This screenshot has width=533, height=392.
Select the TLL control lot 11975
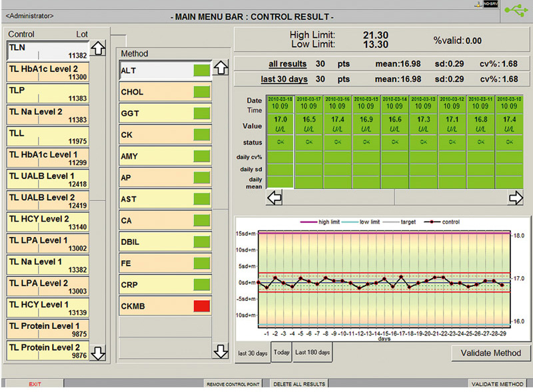tap(48, 136)
